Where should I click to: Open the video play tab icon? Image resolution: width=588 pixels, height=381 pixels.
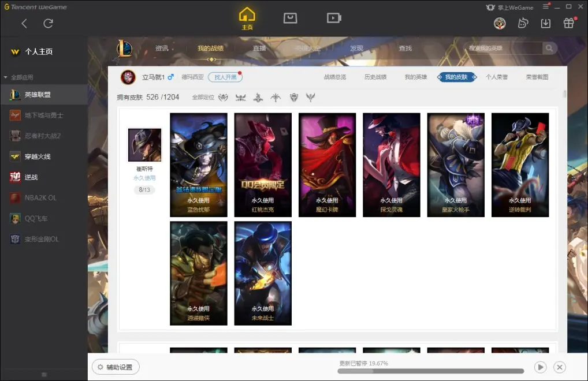point(334,18)
